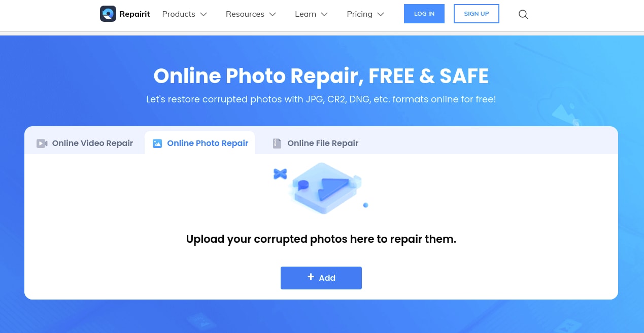The width and height of the screenshot is (644, 333).
Task: Switch to the Online Video Repair tab
Action: point(85,143)
